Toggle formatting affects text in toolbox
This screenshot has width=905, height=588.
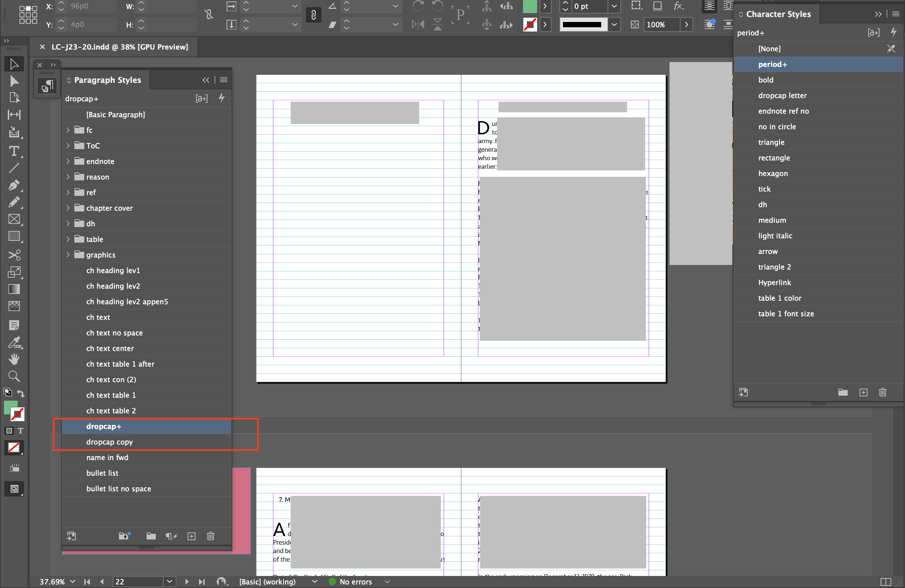pos(21,431)
